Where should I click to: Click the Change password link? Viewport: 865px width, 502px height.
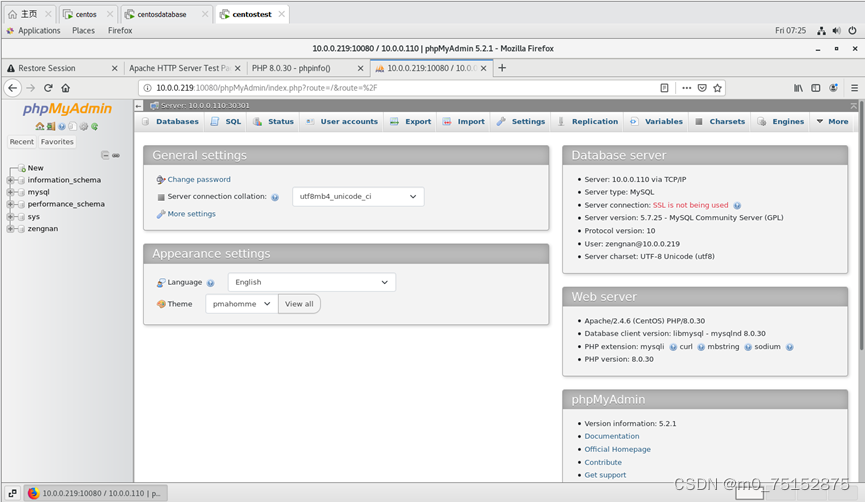click(x=199, y=180)
